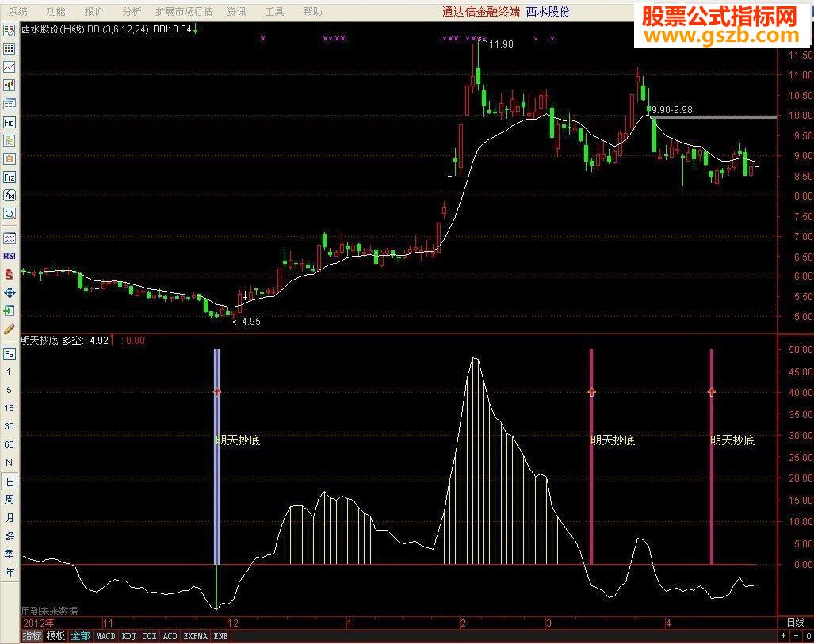Viewport: 814px width, 644px height.
Task: Select the EXPMA indicator tab
Action: [x=196, y=636]
